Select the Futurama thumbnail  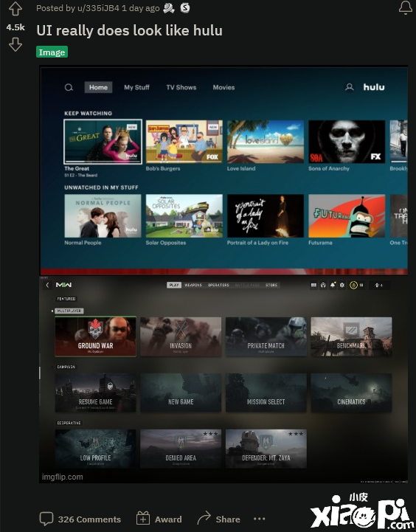click(347, 215)
